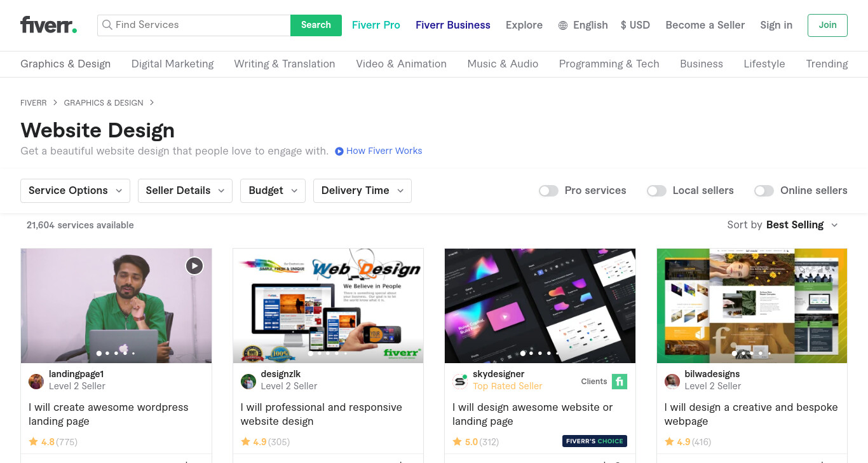868x463 pixels.
Task: Click seller name designzlk
Action: coord(281,374)
